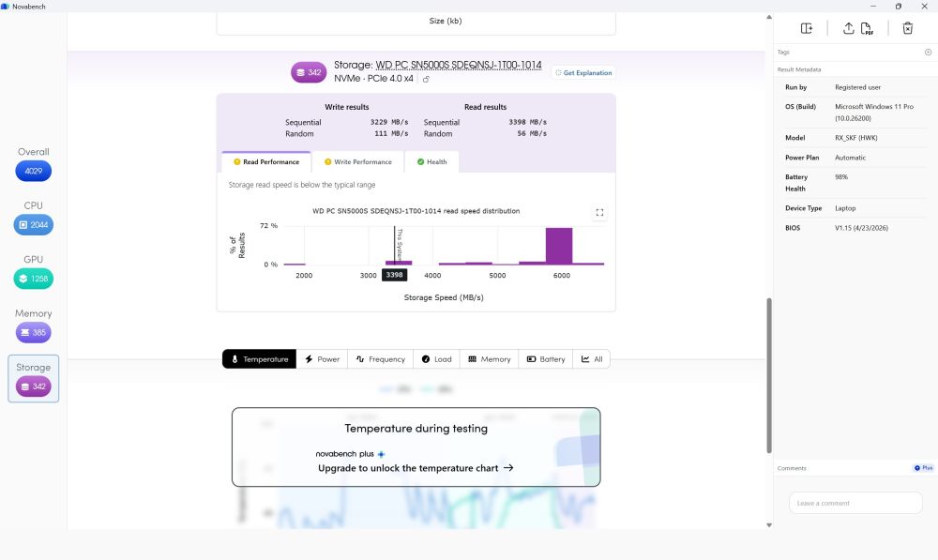Click the RX_SKF (HWK) model value
The height and width of the screenshot is (560, 938).
[x=856, y=138]
